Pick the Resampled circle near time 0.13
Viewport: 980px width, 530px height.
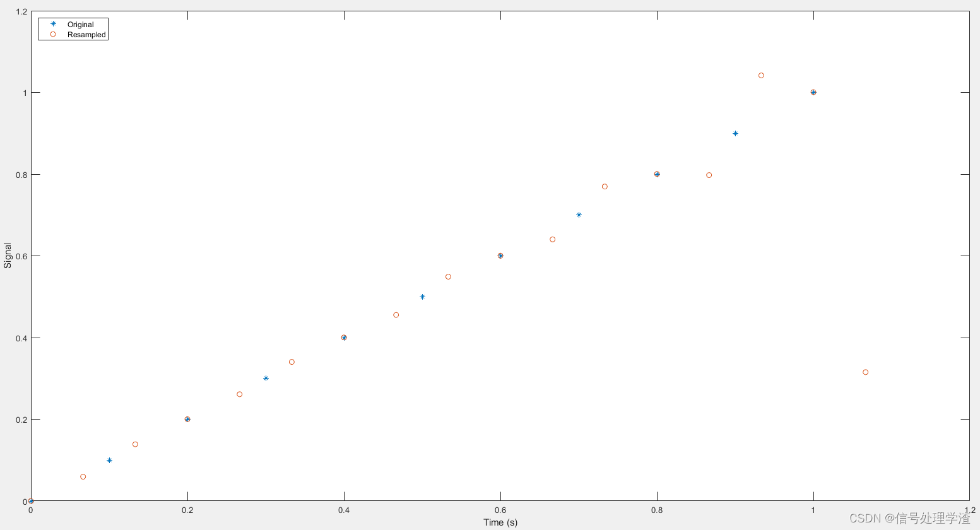(135, 444)
